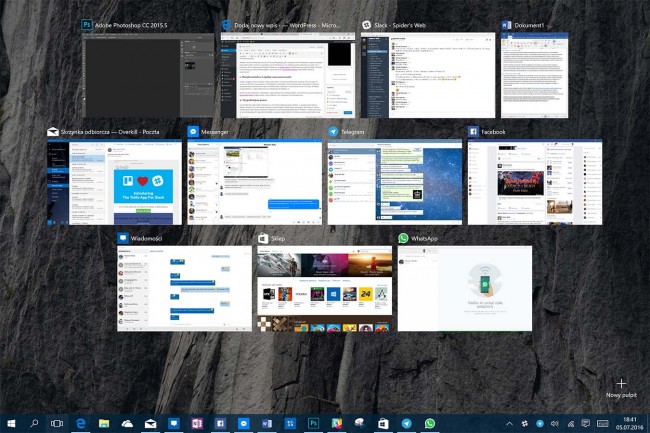The height and width of the screenshot is (433, 650).
Task: Switch to Adobe Photoshop CC 2015.5 window thumbnail
Action: [x=148, y=76]
